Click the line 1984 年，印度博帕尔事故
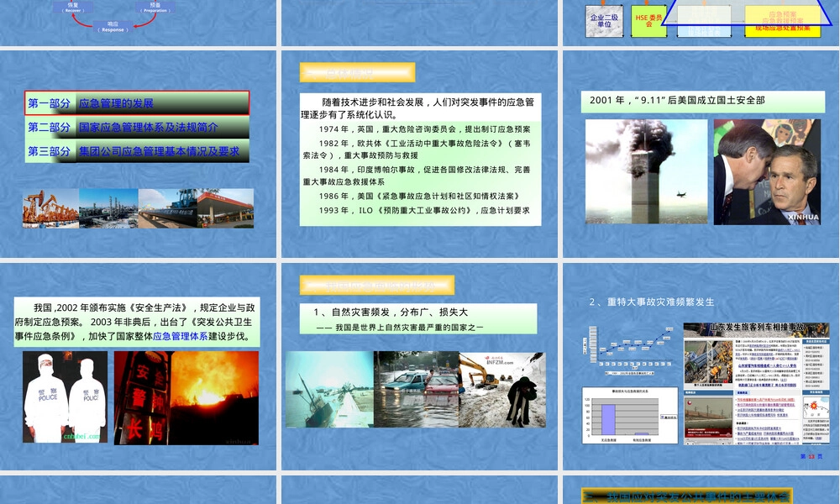Viewport: 840px width, 504px height. (x=417, y=176)
